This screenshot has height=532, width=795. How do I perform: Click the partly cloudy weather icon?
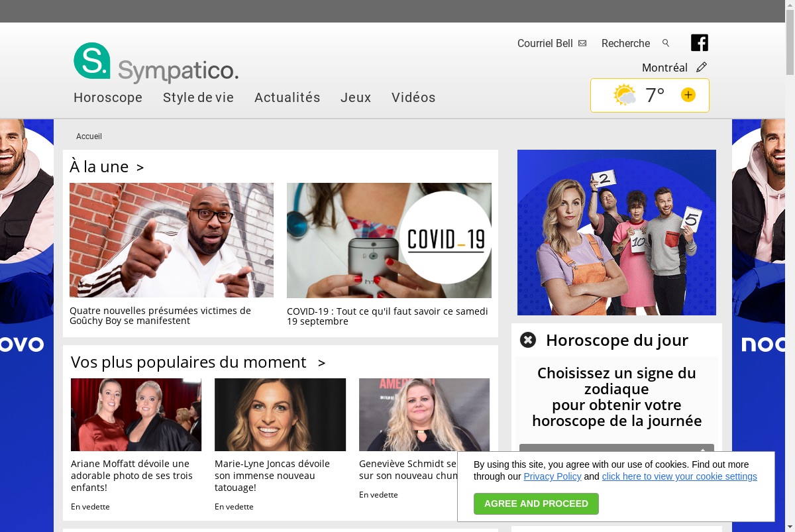625,95
